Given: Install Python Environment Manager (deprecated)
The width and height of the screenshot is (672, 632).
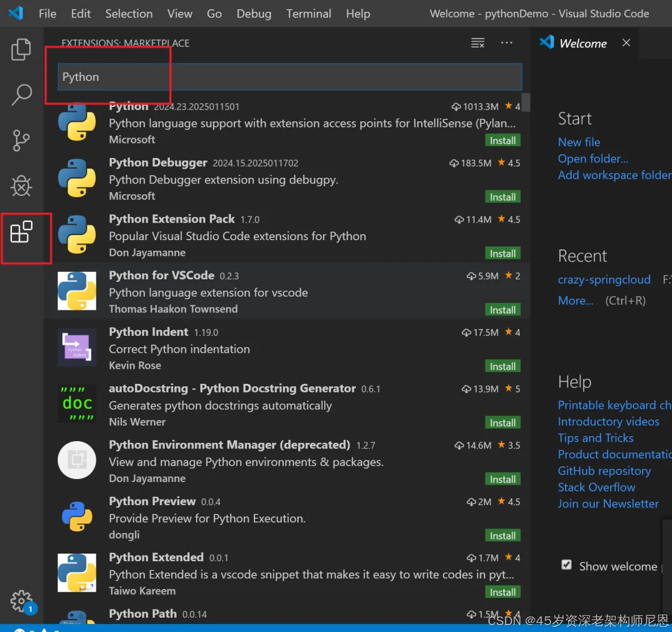Looking at the screenshot, I should [x=503, y=479].
